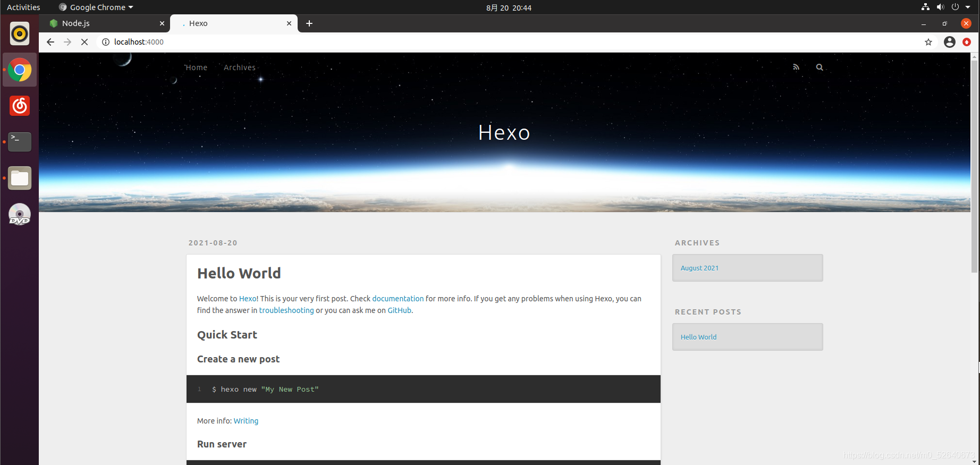Viewport: 980px width, 465px height.
Task: Click the hexo new code block
Action: pyautogui.click(x=424, y=389)
